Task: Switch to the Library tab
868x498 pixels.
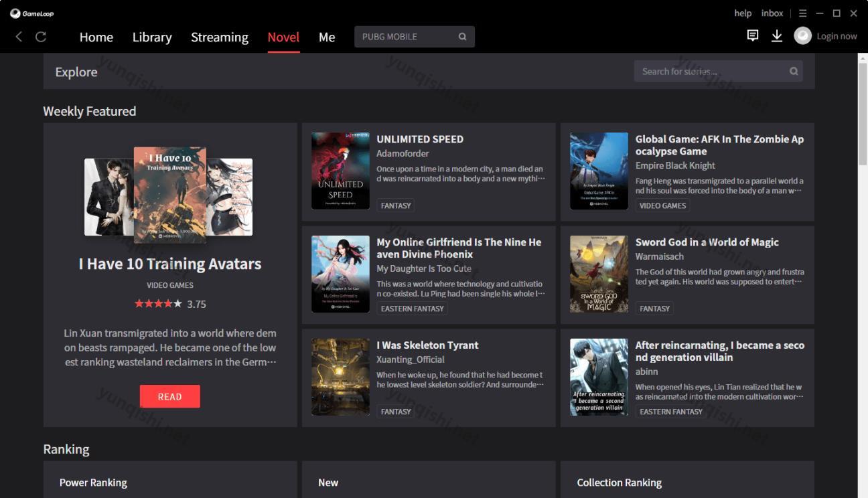Action: pos(152,37)
